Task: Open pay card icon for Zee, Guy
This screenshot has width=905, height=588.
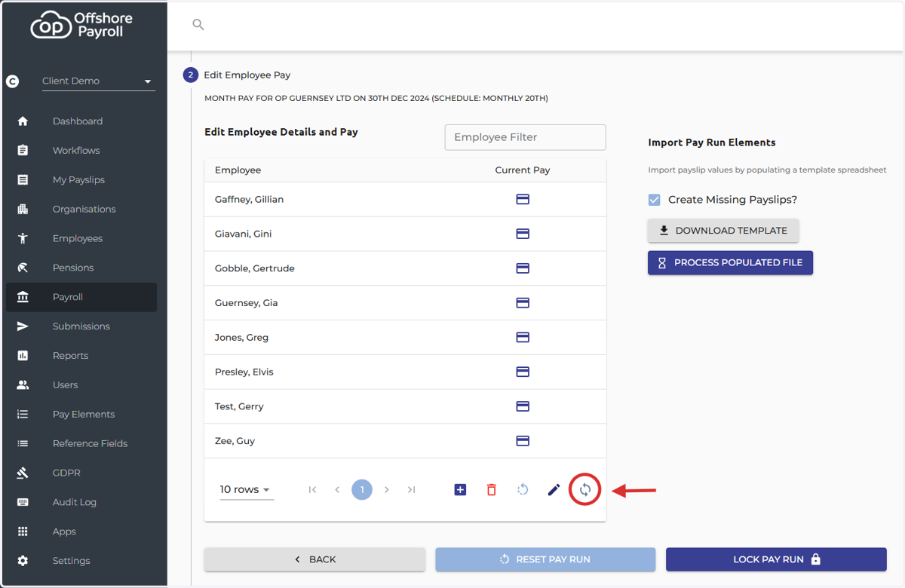Action: point(522,441)
